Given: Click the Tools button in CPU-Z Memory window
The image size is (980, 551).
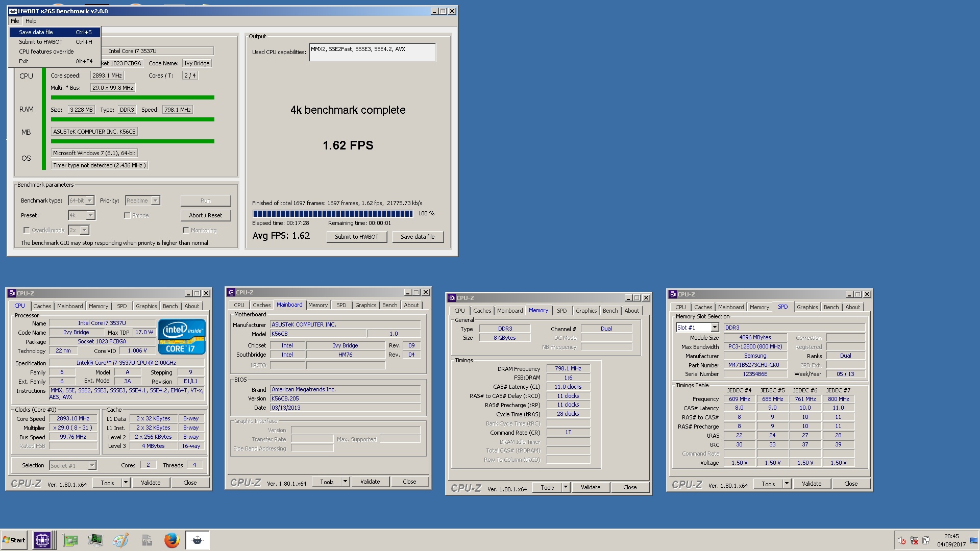Looking at the screenshot, I should 547,487.
